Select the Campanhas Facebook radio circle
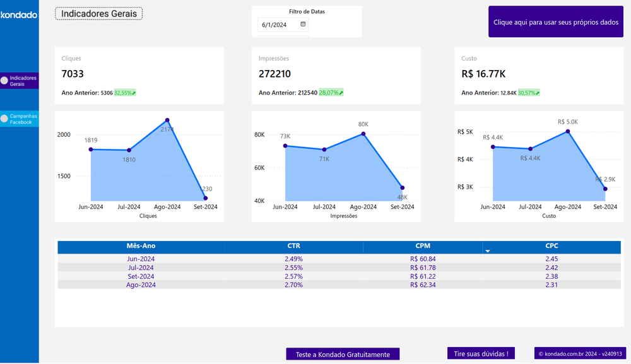 [x=3, y=117]
